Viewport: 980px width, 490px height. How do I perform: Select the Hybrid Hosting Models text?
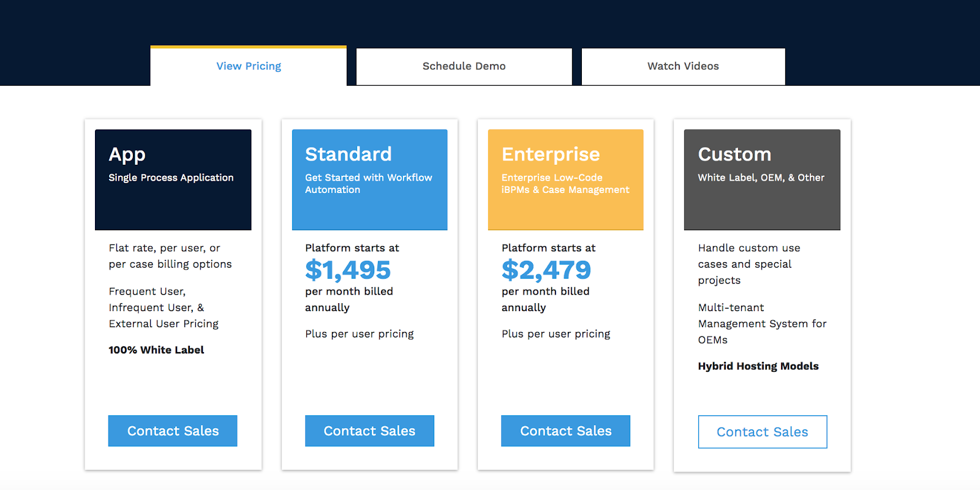click(x=758, y=366)
